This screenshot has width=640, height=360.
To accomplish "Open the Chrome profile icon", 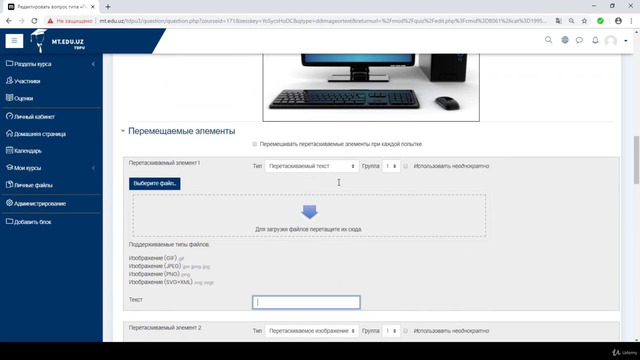I will coord(618,21).
